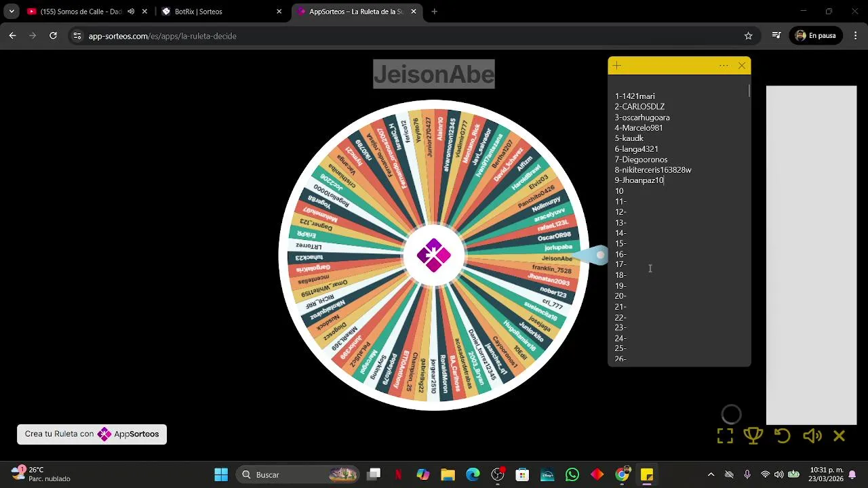Open Task View on the taskbar

[x=374, y=474]
